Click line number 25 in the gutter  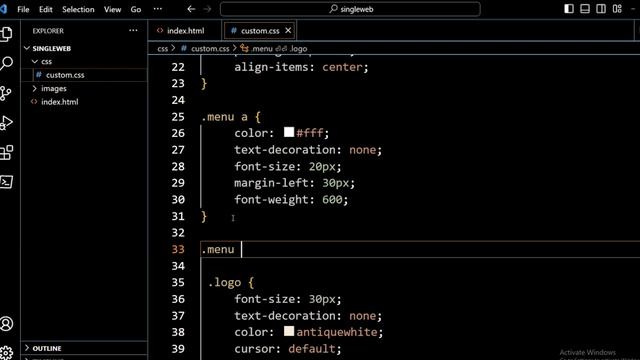coord(178,117)
